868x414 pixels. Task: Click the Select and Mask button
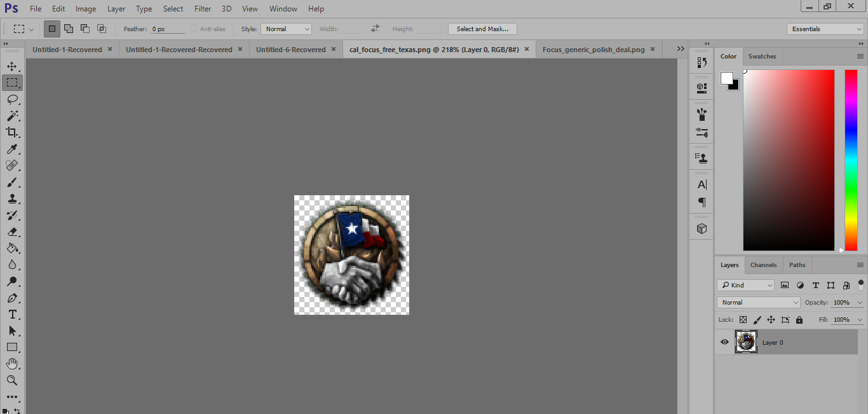click(482, 29)
